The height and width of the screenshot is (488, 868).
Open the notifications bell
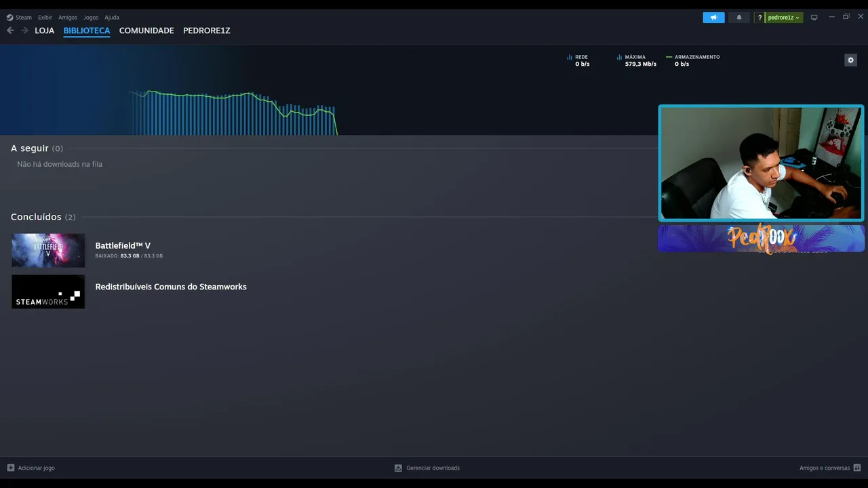click(739, 18)
